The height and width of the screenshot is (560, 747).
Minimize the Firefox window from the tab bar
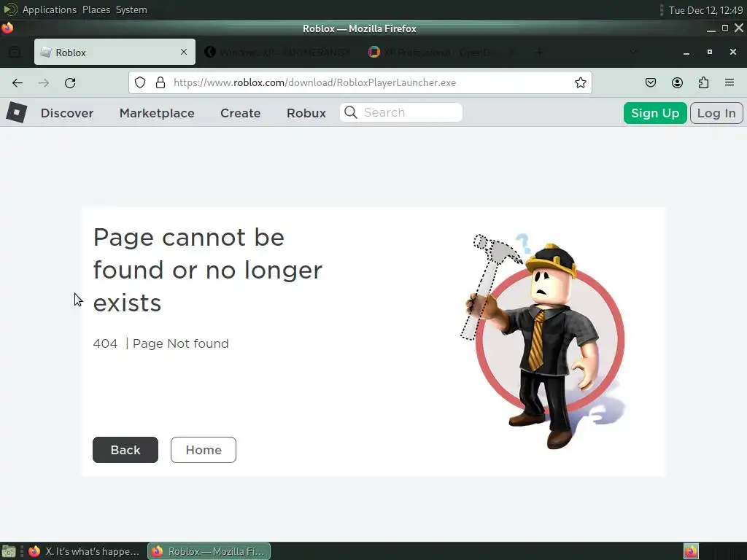686,52
